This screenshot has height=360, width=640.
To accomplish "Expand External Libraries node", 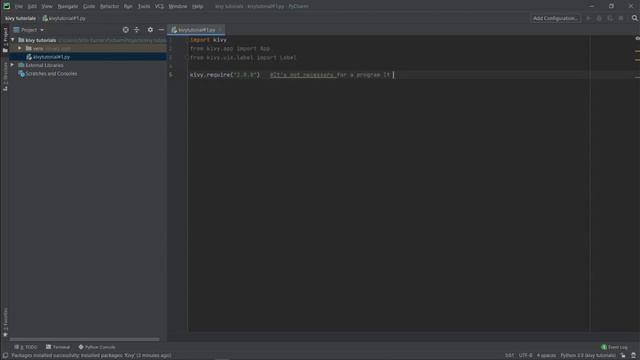I will click(x=12, y=65).
